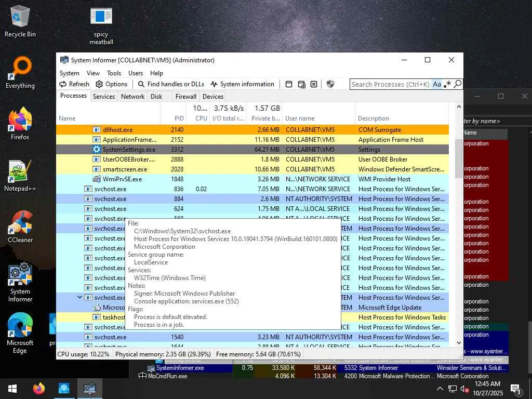This screenshot has width=532, height=399.
Task: Open the spicy meatball desktop file
Action: [x=101, y=26]
